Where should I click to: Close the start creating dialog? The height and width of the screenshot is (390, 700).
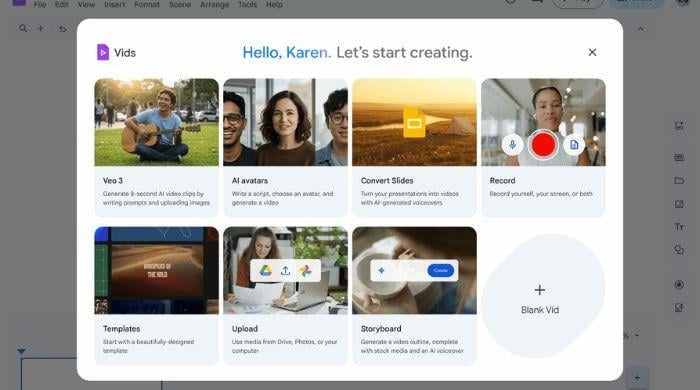592,52
